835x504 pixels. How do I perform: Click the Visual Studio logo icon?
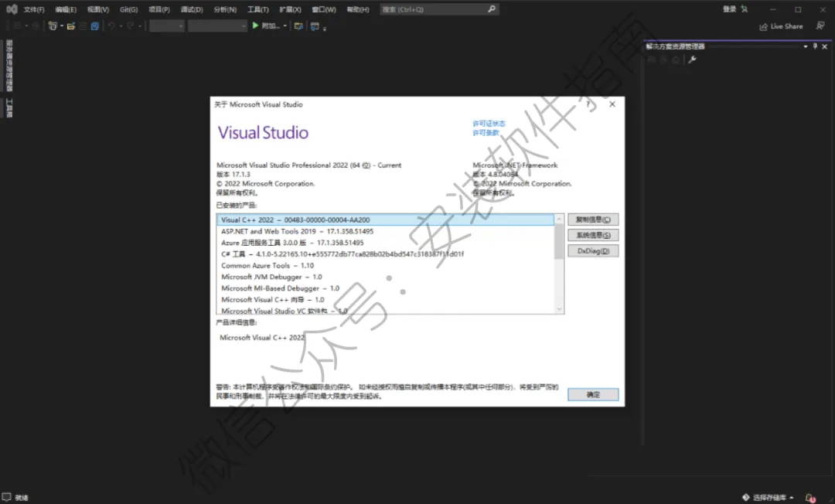pos(12,9)
